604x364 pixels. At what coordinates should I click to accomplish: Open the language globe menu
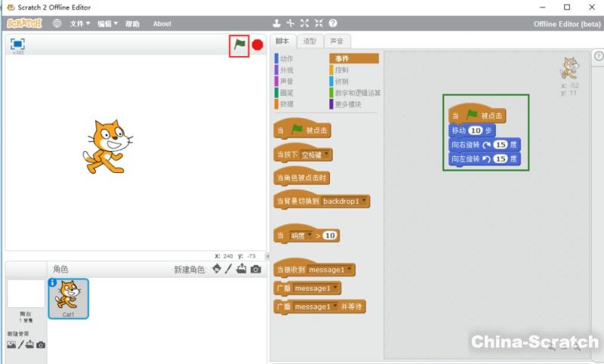point(57,23)
